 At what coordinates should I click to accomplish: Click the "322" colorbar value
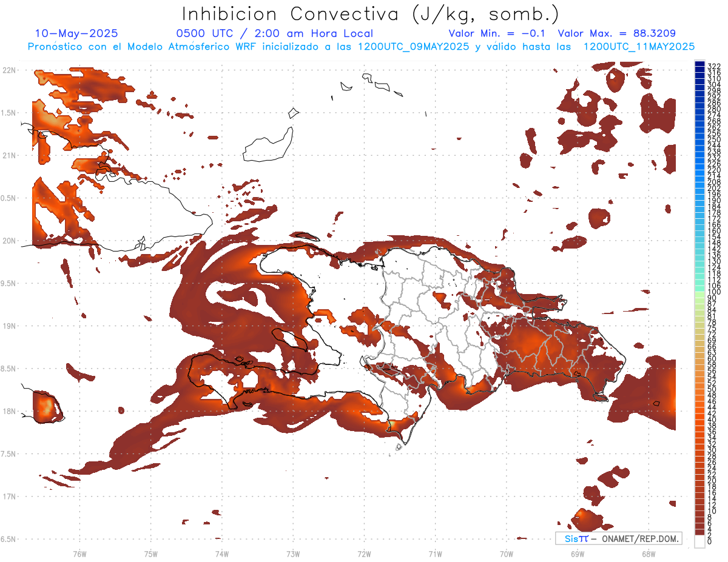point(714,65)
